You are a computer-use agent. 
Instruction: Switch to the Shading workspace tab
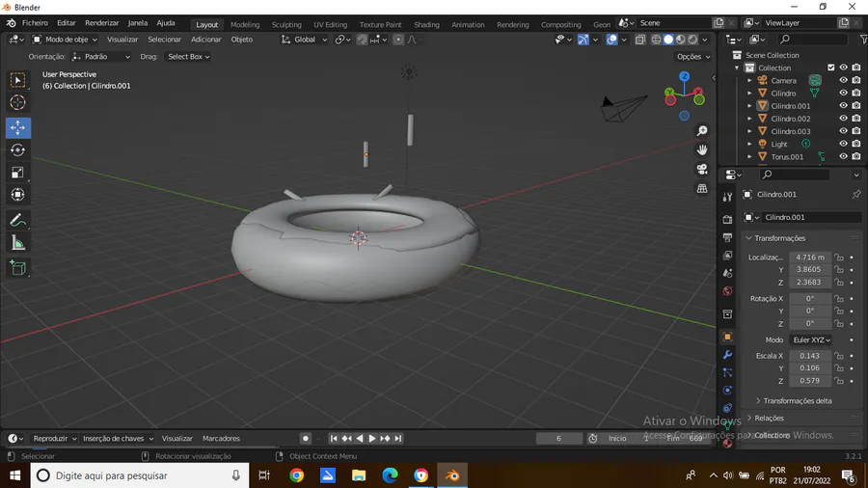click(426, 24)
